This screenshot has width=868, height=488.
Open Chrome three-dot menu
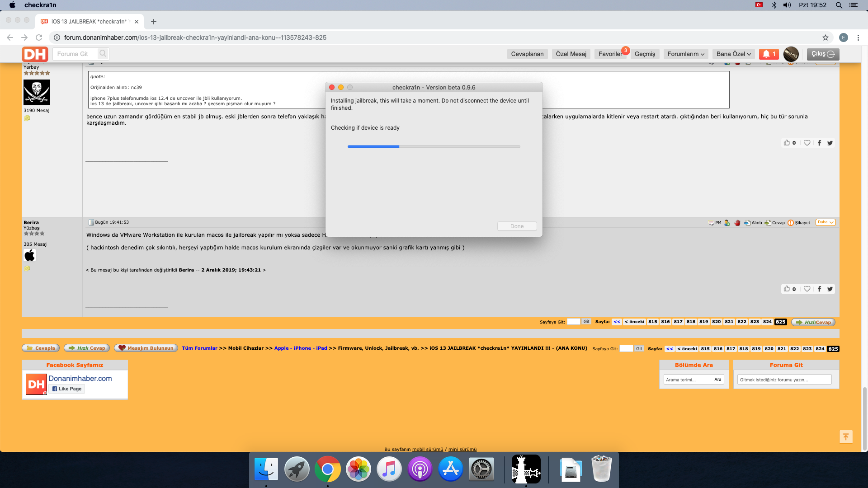pyautogui.click(x=858, y=38)
